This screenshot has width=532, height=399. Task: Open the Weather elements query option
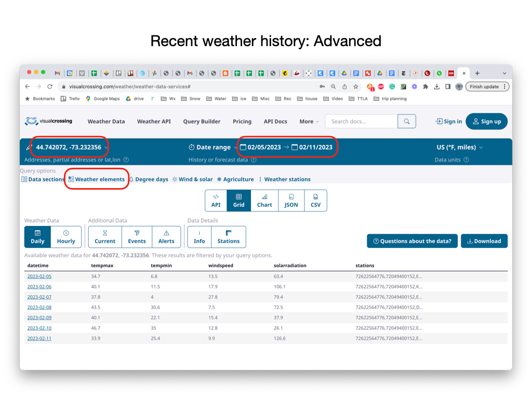pos(97,179)
